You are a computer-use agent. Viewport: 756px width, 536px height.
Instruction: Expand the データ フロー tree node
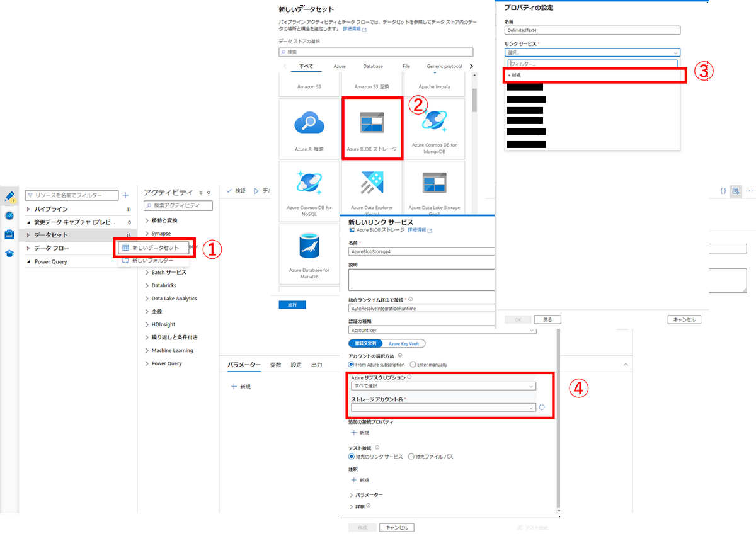coord(28,248)
